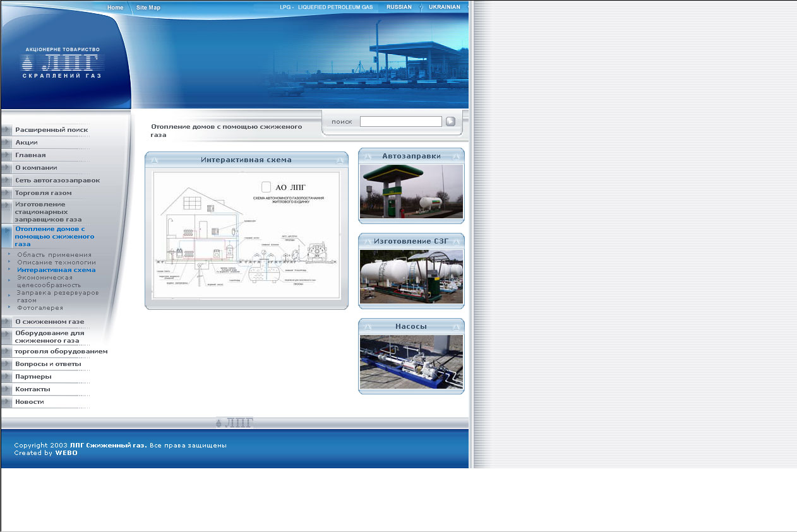The image size is (797, 532).
Task: Click the Насосы panel header
Action: click(x=411, y=326)
